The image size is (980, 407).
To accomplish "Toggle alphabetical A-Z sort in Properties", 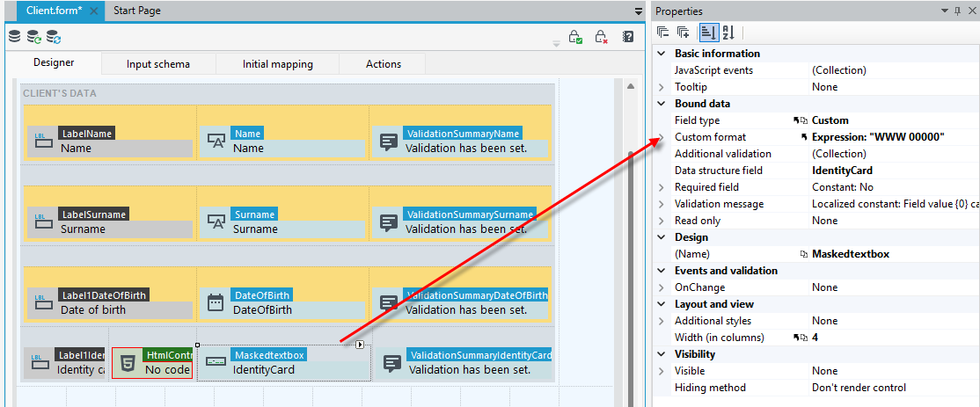I will pyautogui.click(x=728, y=33).
